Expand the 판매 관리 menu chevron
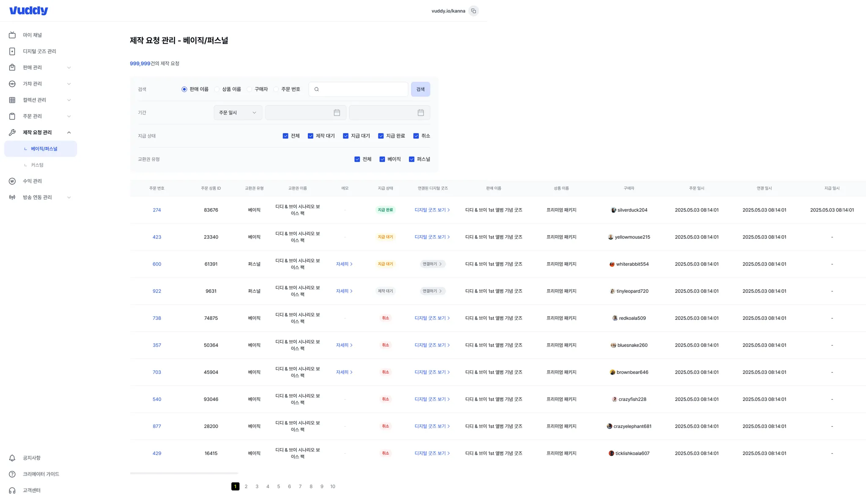 [x=69, y=68]
